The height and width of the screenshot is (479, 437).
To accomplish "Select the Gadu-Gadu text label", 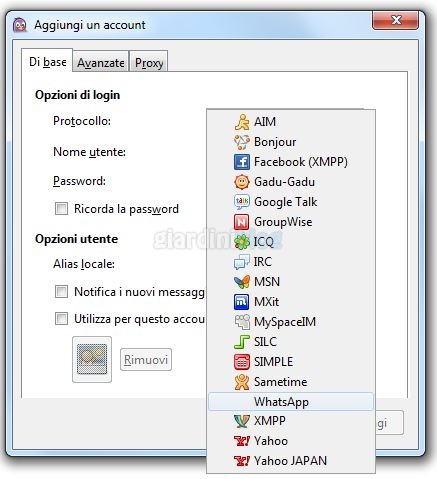I will pos(284,182).
